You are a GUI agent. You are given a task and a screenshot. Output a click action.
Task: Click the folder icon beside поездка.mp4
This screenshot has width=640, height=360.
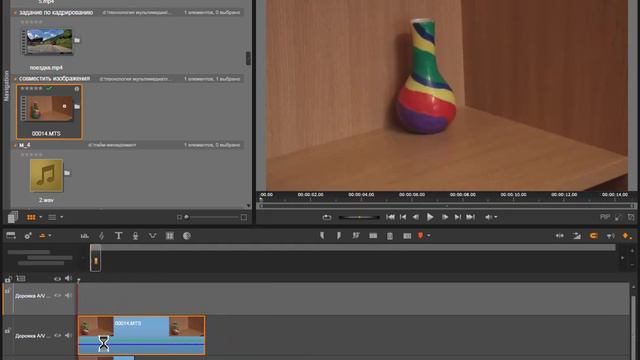77,40
